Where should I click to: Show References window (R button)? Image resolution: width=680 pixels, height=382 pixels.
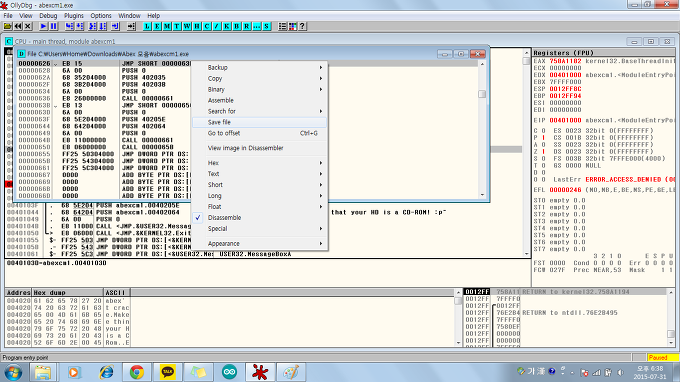point(247,26)
